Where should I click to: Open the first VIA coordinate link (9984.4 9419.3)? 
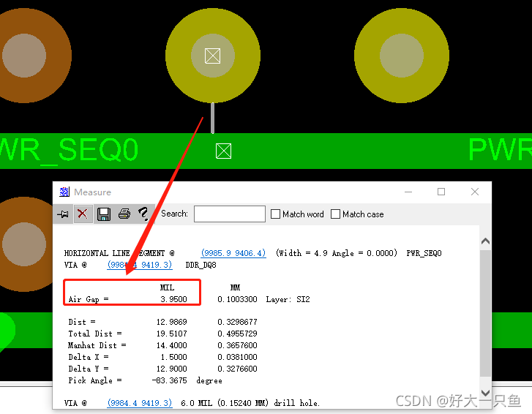click(139, 265)
